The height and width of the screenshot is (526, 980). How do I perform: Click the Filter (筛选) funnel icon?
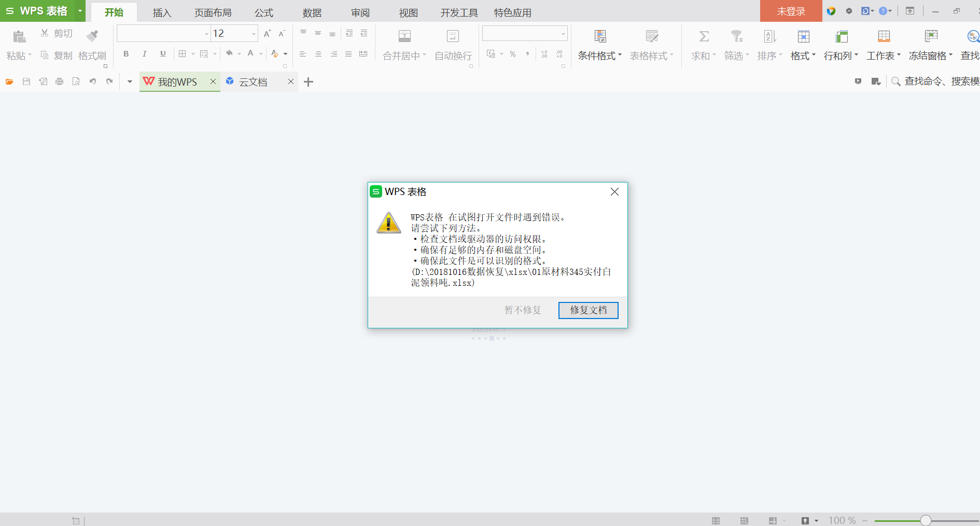(x=737, y=36)
